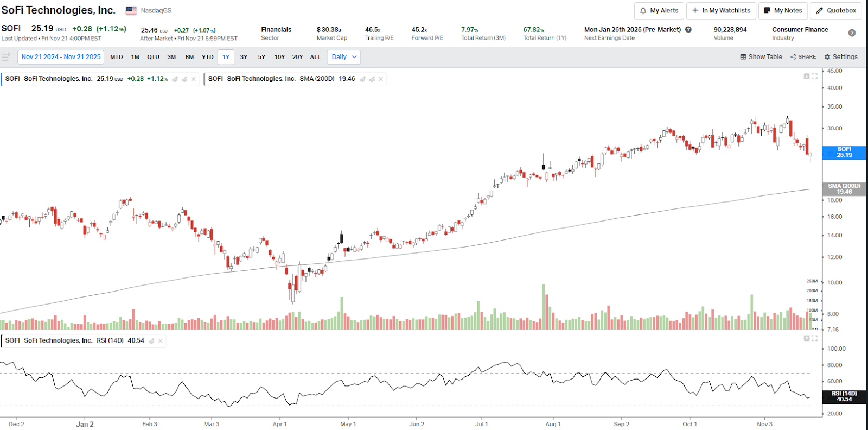Image resolution: width=868 pixels, height=430 pixels.
Task: Collapse the left panel toggle icon
Action: point(7,57)
